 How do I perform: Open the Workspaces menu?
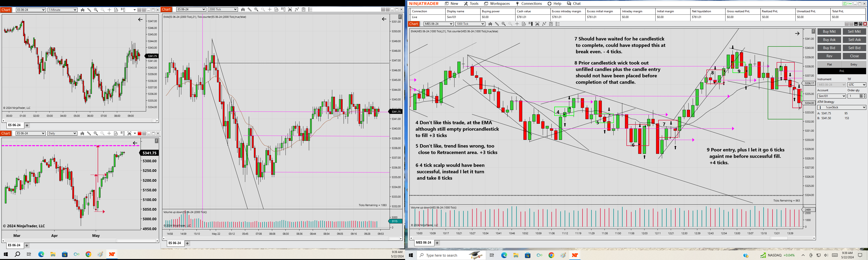pos(497,4)
